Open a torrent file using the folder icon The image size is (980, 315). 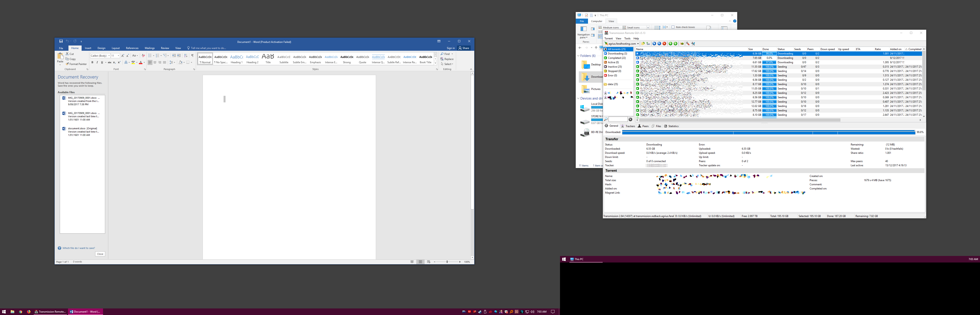[643, 43]
